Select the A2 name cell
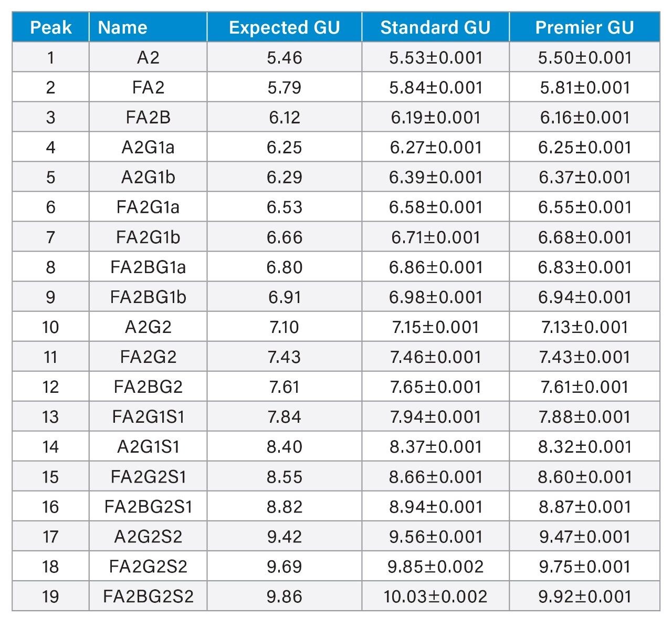The height and width of the screenshot is (626, 672). pyautogui.click(x=148, y=57)
